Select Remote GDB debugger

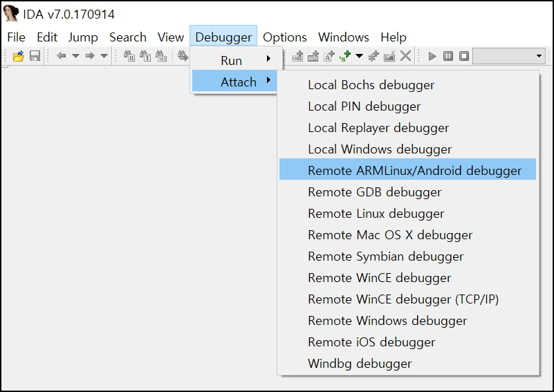[x=407, y=192]
